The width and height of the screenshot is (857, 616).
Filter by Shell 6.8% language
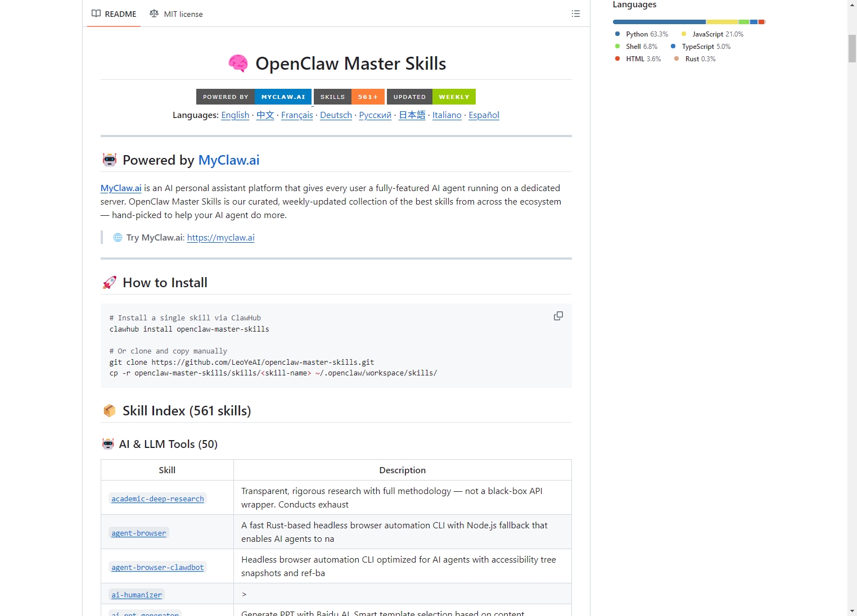point(636,47)
